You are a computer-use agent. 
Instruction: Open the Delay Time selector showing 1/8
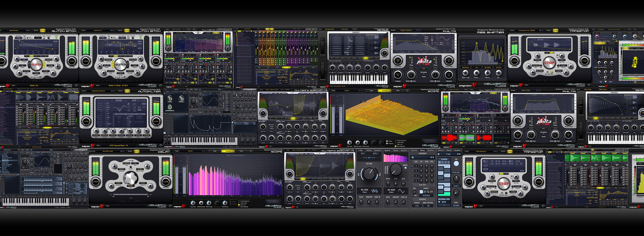[135, 163]
